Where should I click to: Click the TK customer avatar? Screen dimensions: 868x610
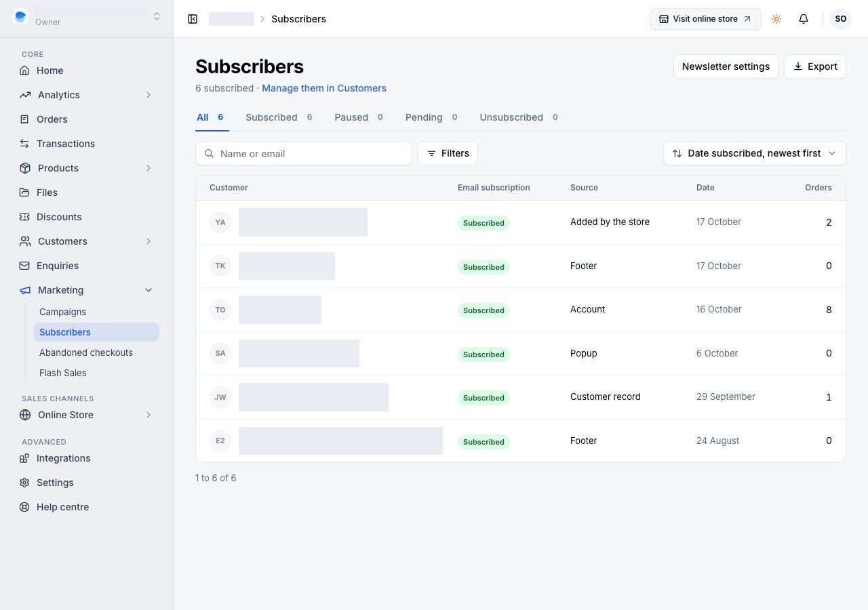220,266
